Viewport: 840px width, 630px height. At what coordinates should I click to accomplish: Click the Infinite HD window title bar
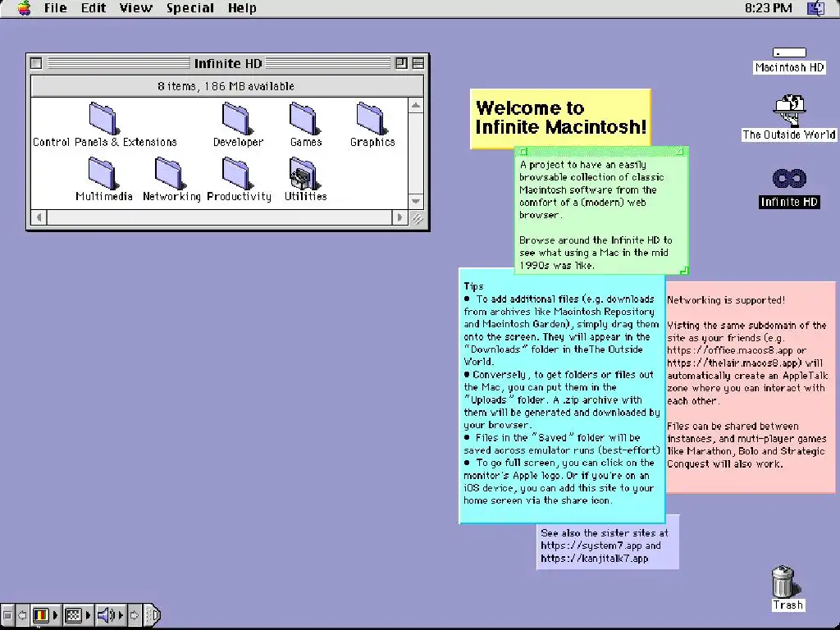pos(228,63)
